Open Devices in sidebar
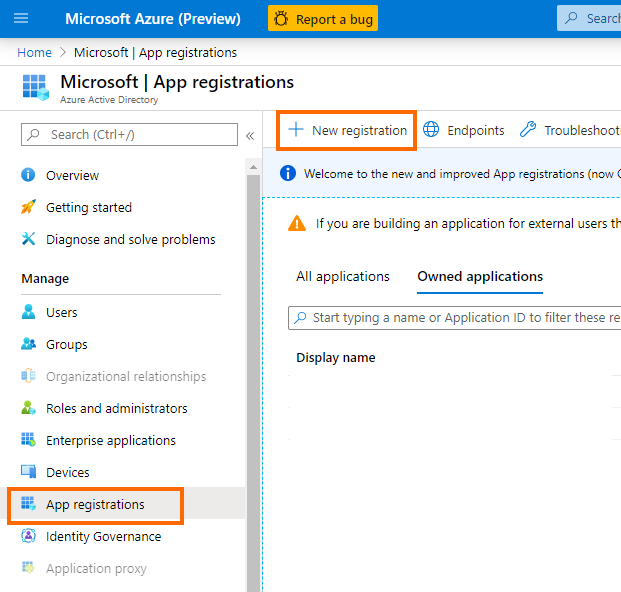This screenshot has height=592, width=621. pyautogui.click(x=68, y=472)
